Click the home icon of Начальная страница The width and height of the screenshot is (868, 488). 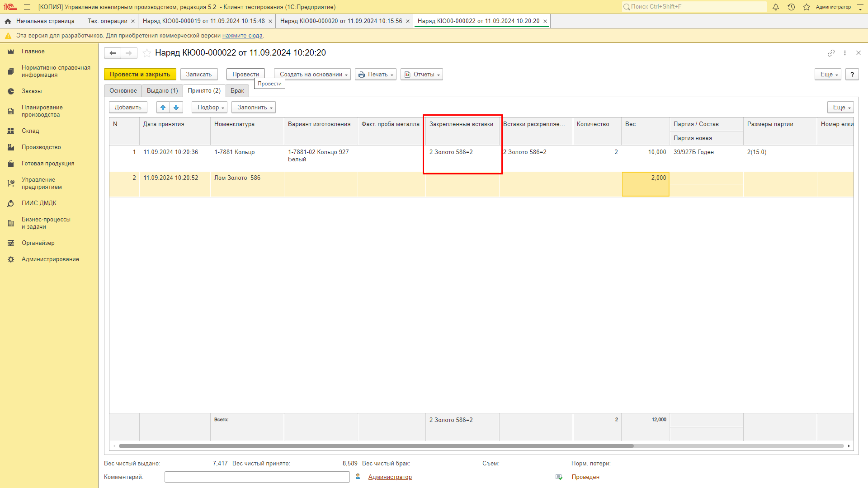click(x=8, y=21)
